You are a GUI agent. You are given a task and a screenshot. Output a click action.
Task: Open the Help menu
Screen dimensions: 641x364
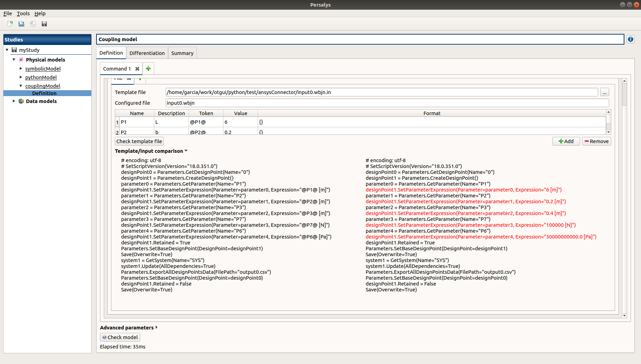point(40,13)
